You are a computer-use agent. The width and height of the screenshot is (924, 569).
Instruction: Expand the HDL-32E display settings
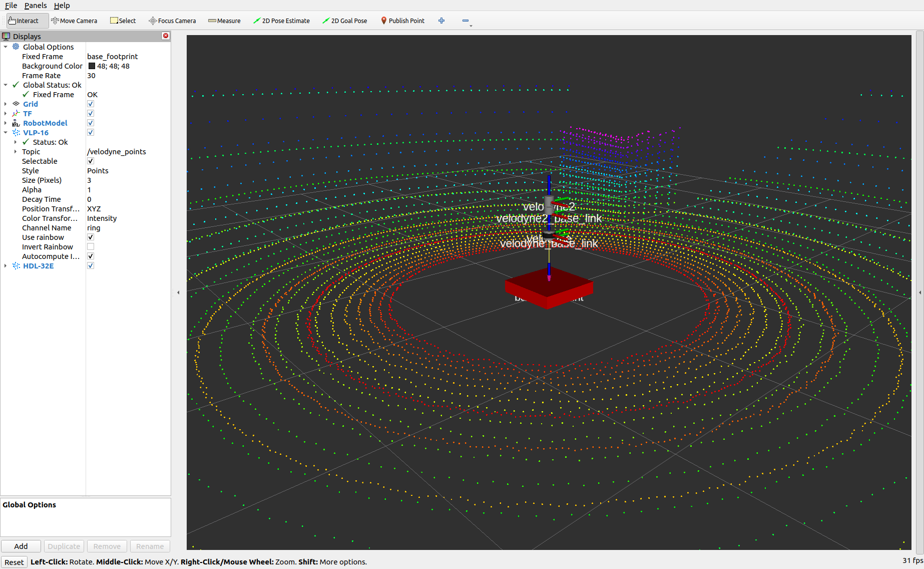coord(6,265)
